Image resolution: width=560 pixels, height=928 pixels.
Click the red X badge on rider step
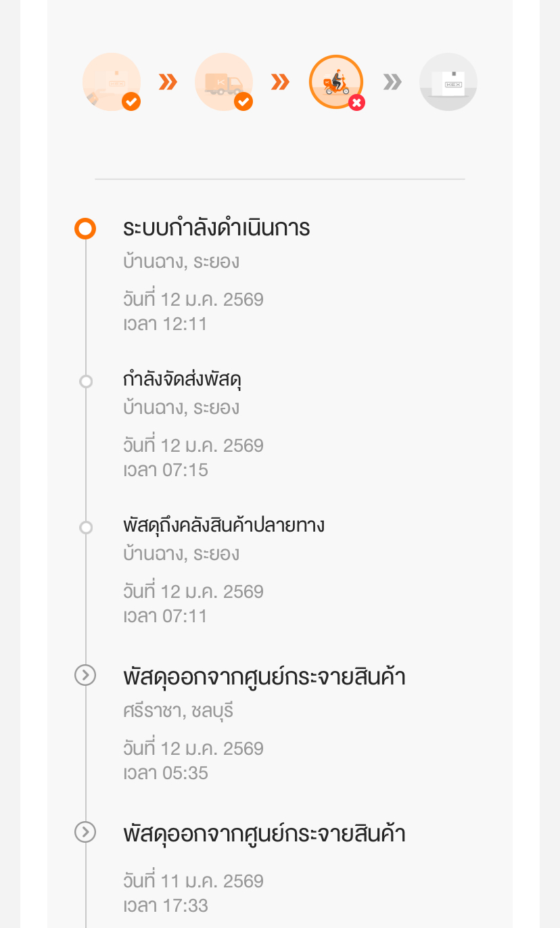[x=357, y=102]
